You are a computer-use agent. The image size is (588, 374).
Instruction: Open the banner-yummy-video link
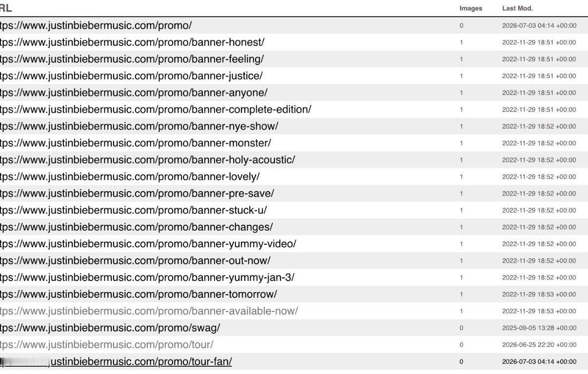[x=148, y=244]
